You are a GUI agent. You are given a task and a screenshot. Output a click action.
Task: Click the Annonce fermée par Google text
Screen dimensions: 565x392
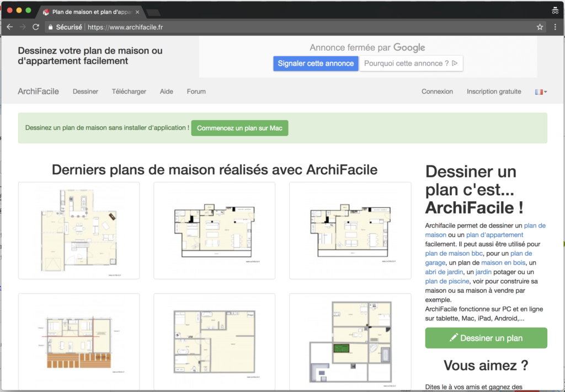367,47
